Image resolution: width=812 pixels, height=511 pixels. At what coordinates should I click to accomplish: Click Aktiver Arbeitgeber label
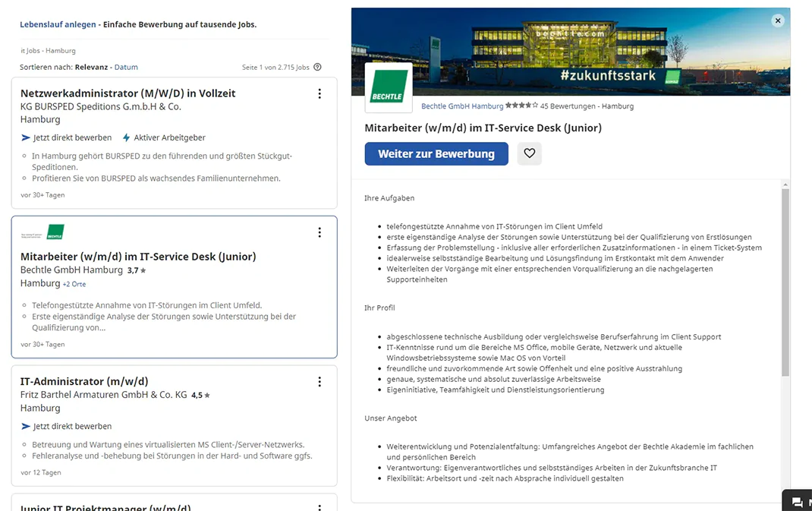(164, 137)
